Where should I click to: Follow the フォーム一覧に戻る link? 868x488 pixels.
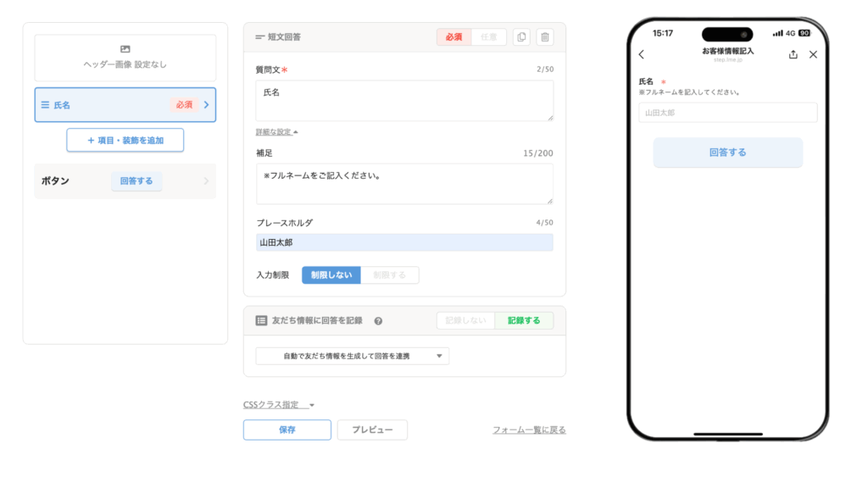[x=529, y=430]
